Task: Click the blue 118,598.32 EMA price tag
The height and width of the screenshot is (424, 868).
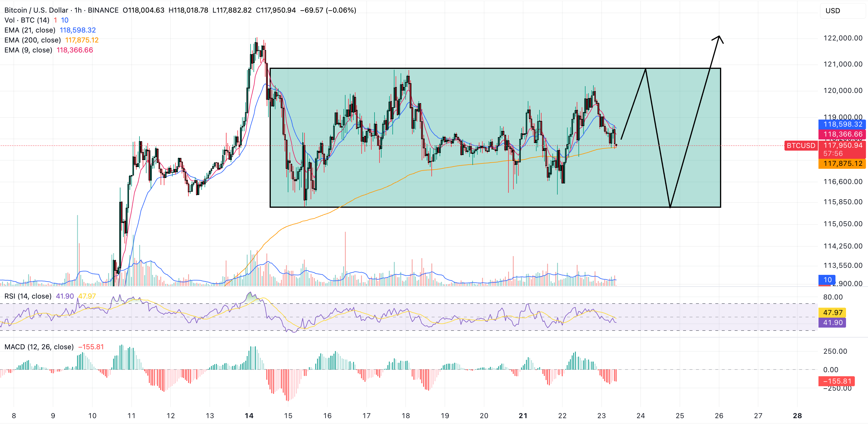Action: click(842, 124)
